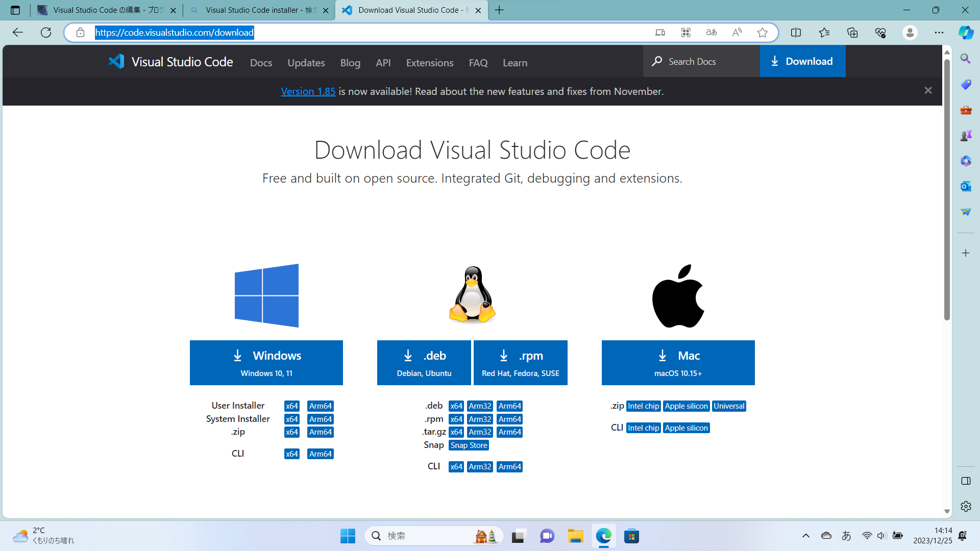Add page to favorites with star icon
980x551 pixels.
coord(762,33)
